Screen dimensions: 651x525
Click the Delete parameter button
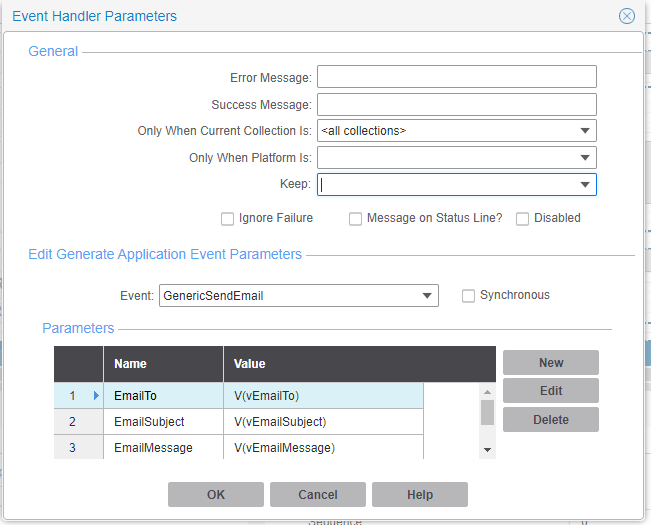pos(551,420)
